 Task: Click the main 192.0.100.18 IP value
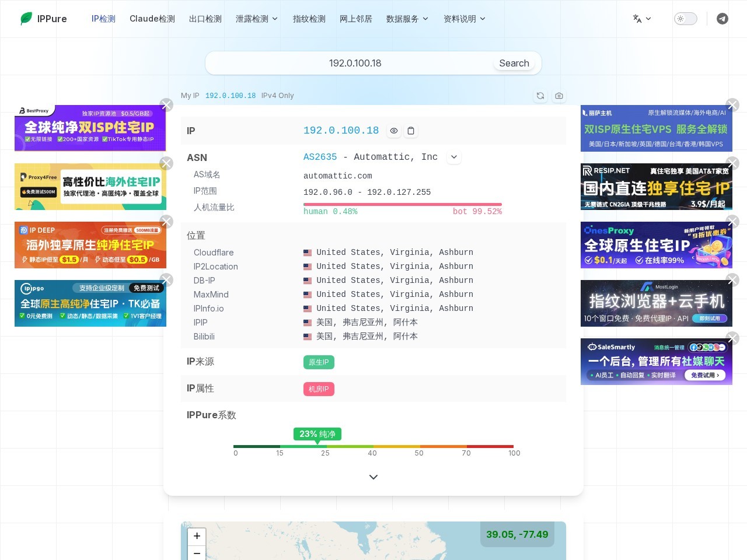(x=341, y=131)
